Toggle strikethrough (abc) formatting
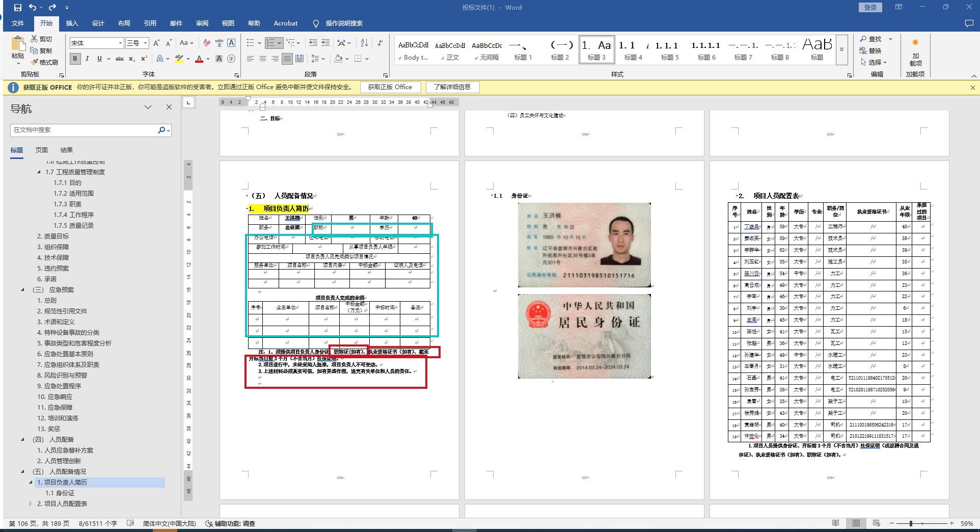The width and height of the screenshot is (980, 532). 120,59
